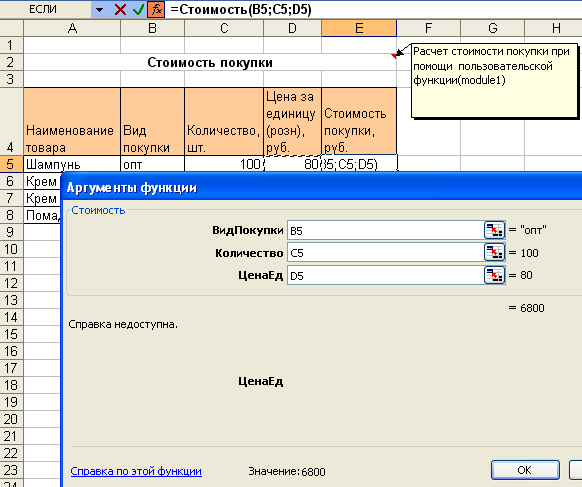Click the ЦенаЕд argument field containing D5

click(385, 276)
